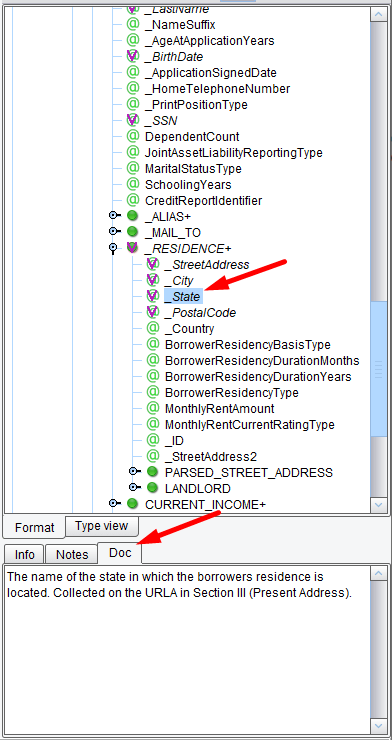
Task: Click the green element icon beside PARSED_STREET_ADDRESS
Action: coord(152,471)
